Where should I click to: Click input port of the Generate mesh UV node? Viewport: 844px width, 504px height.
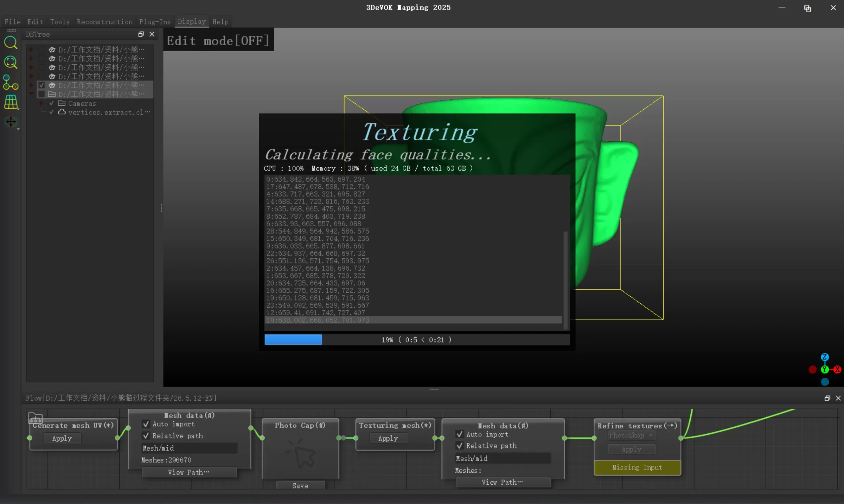point(30,438)
